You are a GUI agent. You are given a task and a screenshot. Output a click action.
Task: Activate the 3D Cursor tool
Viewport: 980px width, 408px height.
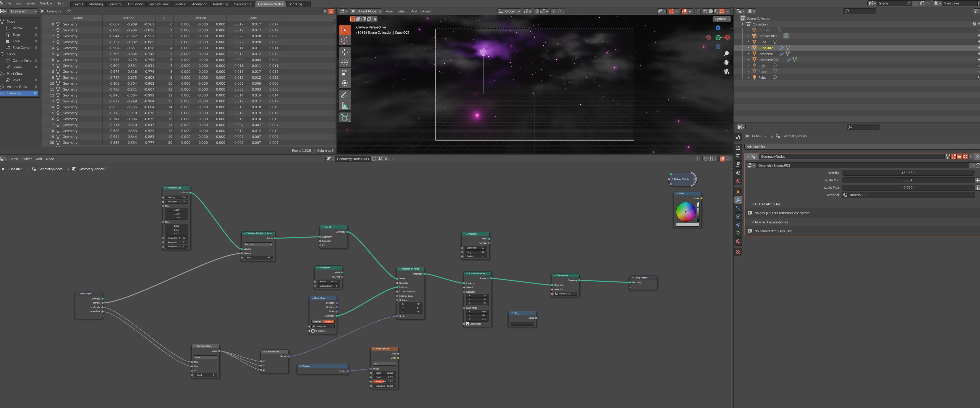pos(345,40)
